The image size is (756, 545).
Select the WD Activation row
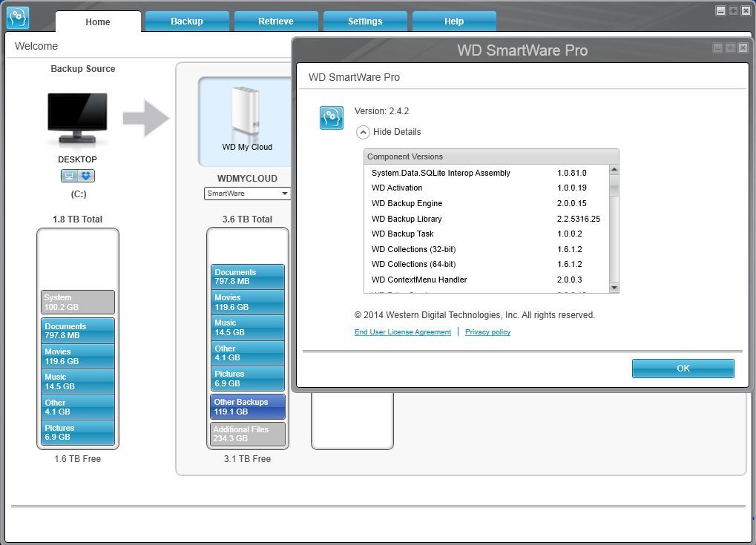click(x=487, y=188)
